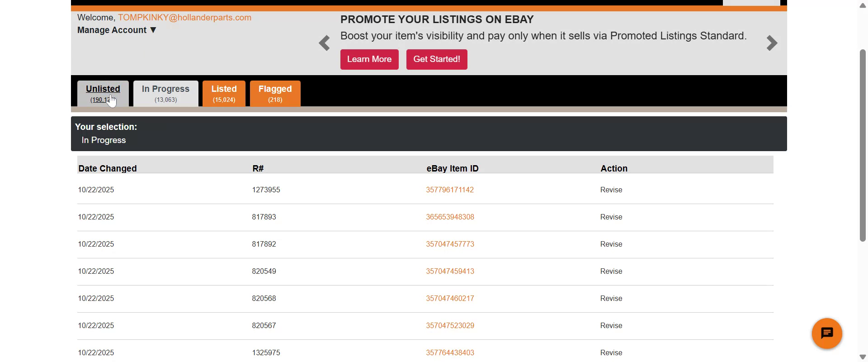Select the In Progress tab
The height and width of the screenshot is (362, 868).
[165, 93]
